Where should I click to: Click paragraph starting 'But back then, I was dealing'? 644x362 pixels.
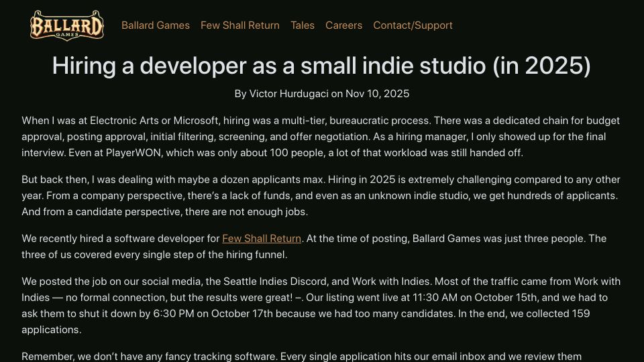(x=321, y=196)
